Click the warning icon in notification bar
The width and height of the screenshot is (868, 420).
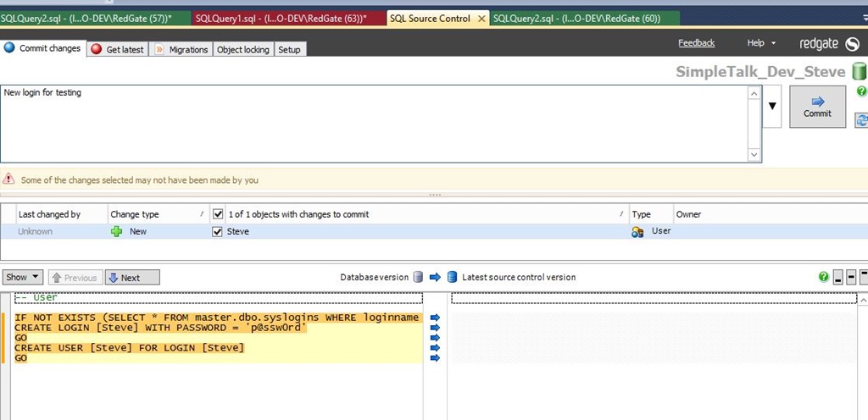[x=9, y=180]
